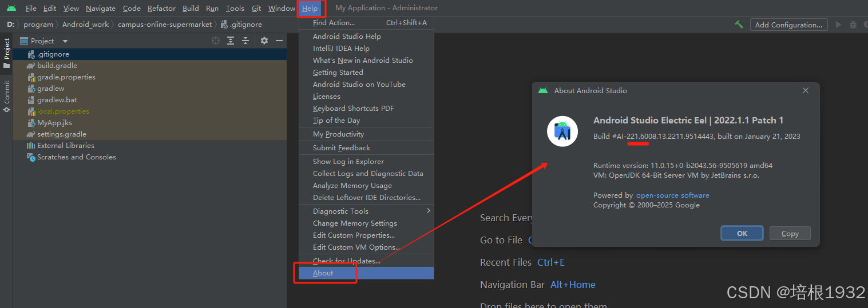Screen dimensions: 868x308
Task: Open the Tools menu
Action: tap(235, 8)
